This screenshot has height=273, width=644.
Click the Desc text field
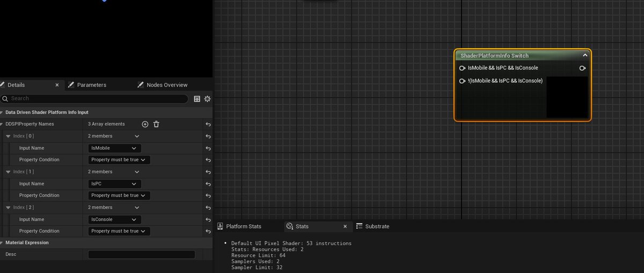point(142,254)
